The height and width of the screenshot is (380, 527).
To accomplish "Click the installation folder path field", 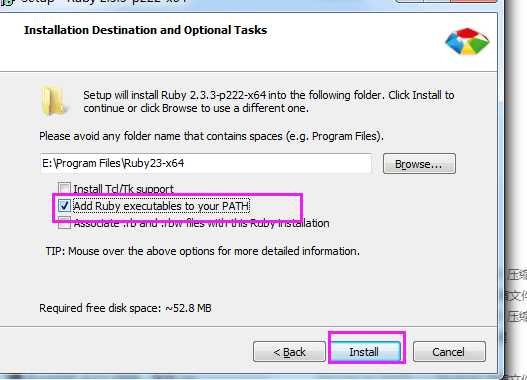I will [206, 163].
